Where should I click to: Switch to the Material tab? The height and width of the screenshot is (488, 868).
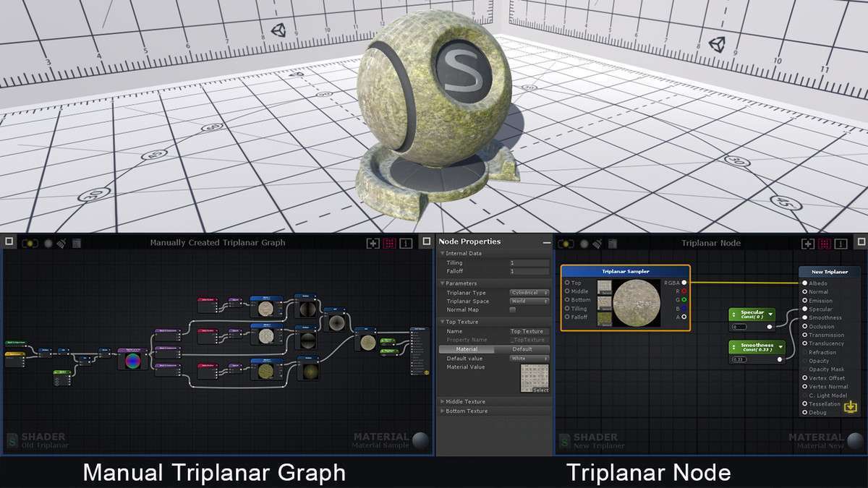467,349
